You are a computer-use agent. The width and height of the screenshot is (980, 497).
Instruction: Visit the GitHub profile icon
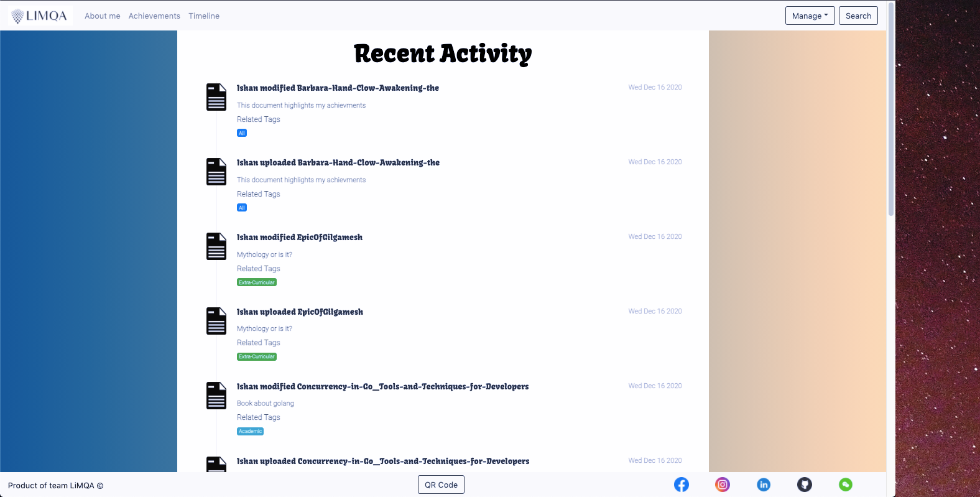[x=805, y=485]
